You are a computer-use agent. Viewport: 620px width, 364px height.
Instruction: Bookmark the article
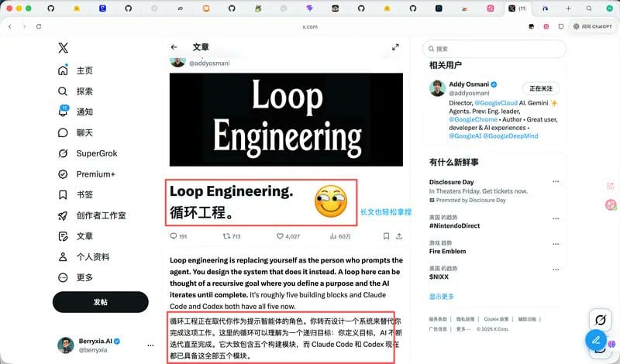pyautogui.click(x=386, y=236)
